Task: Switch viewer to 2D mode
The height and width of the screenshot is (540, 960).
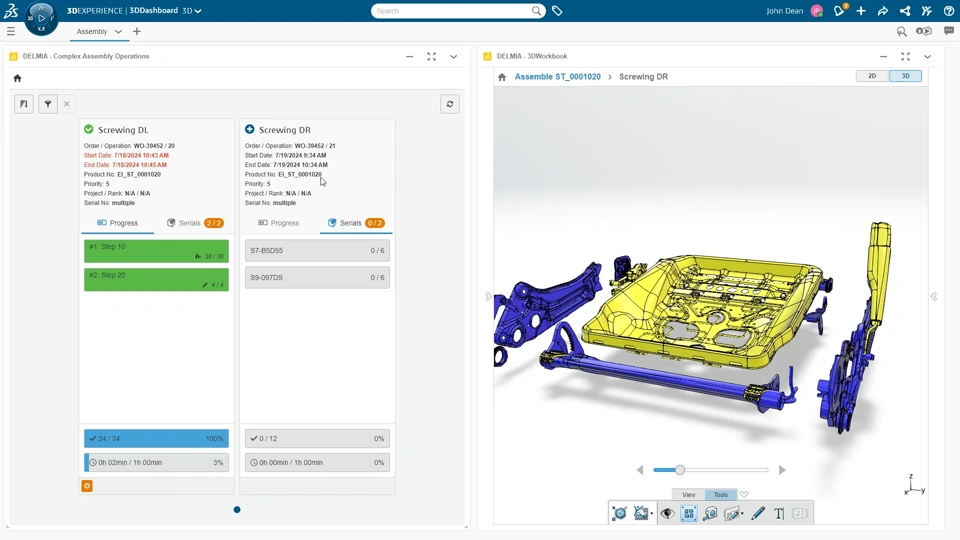Action: pyautogui.click(x=872, y=76)
